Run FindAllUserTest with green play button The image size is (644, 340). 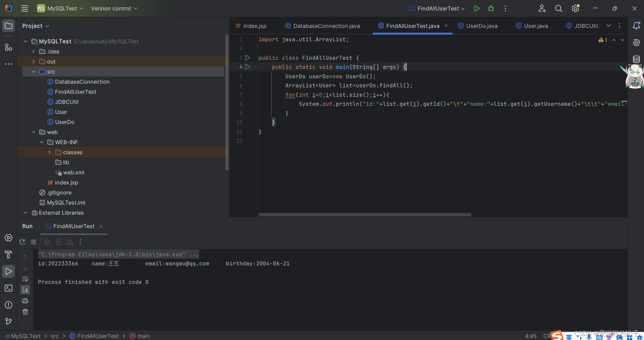point(476,8)
